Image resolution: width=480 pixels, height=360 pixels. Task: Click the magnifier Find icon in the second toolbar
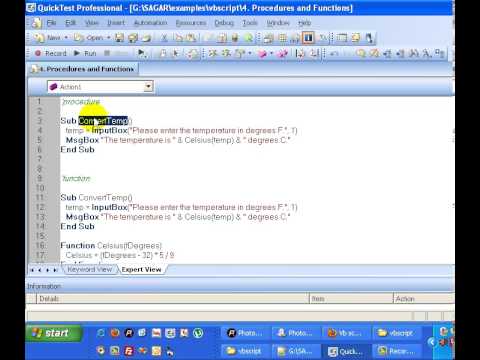(361, 53)
